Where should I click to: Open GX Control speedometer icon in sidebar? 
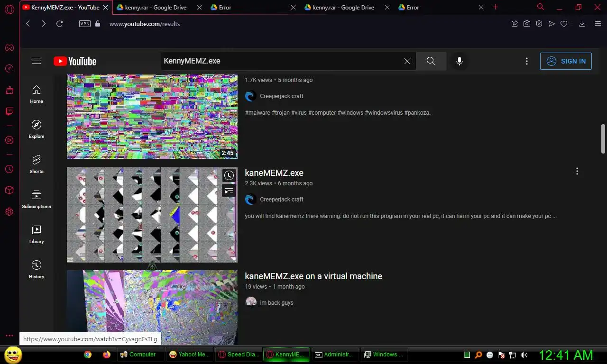tap(9, 69)
